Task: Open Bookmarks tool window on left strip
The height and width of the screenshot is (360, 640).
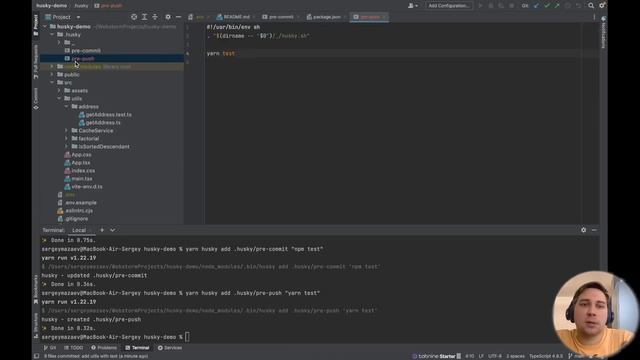Action: pyautogui.click(x=36, y=289)
